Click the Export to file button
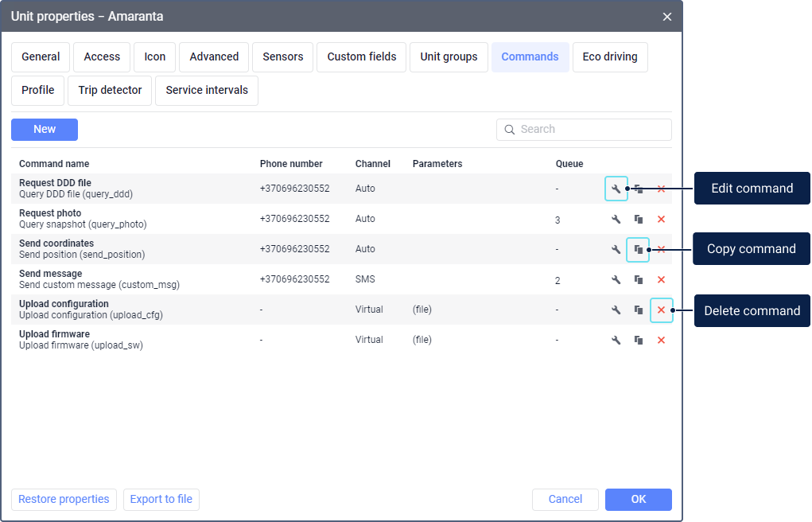The image size is (812, 522). click(161, 500)
